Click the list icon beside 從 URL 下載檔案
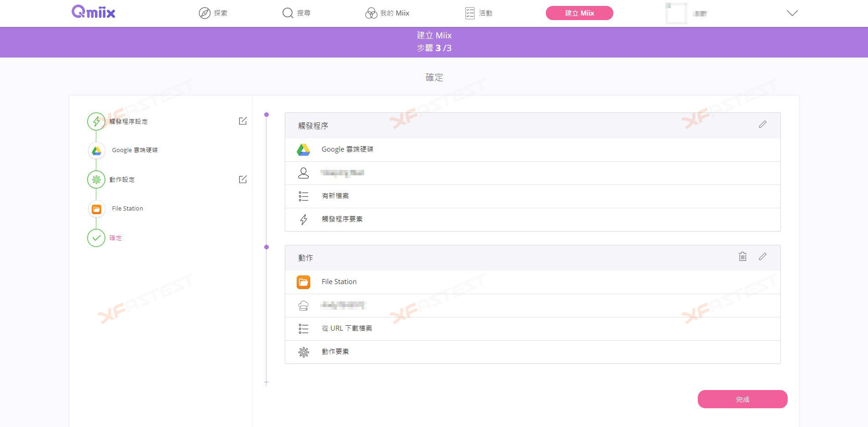The width and height of the screenshot is (868, 427). 303,329
